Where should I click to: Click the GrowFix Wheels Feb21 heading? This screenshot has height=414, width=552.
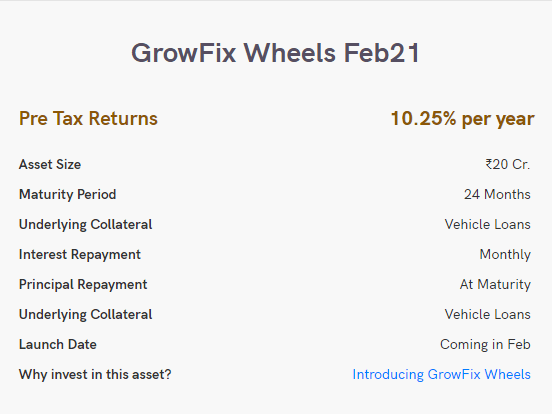tap(276, 53)
